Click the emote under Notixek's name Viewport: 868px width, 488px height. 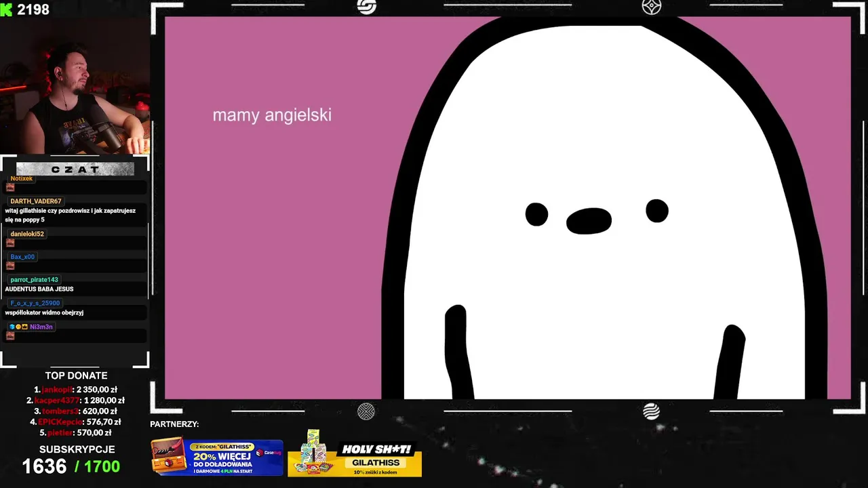(x=10, y=188)
